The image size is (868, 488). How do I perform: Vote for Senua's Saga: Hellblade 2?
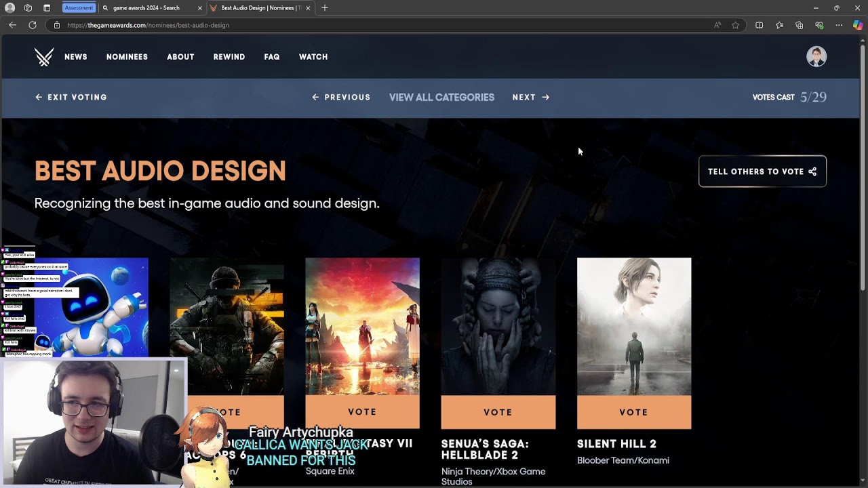[498, 412]
